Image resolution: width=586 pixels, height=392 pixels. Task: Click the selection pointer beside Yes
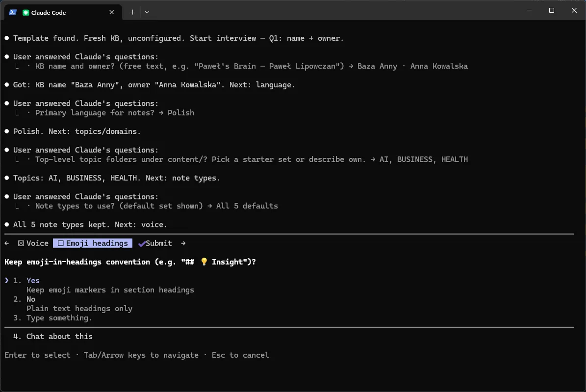point(7,281)
